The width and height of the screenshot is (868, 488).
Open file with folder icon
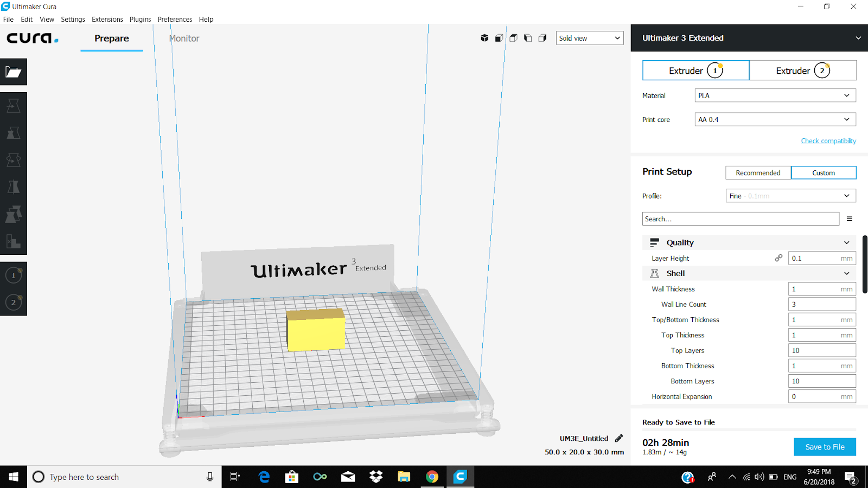pos(14,72)
